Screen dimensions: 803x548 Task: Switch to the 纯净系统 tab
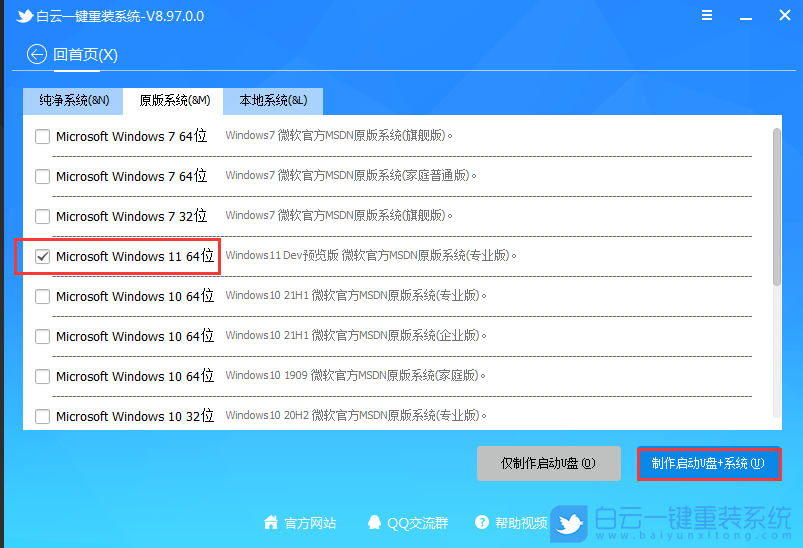[x=73, y=101]
